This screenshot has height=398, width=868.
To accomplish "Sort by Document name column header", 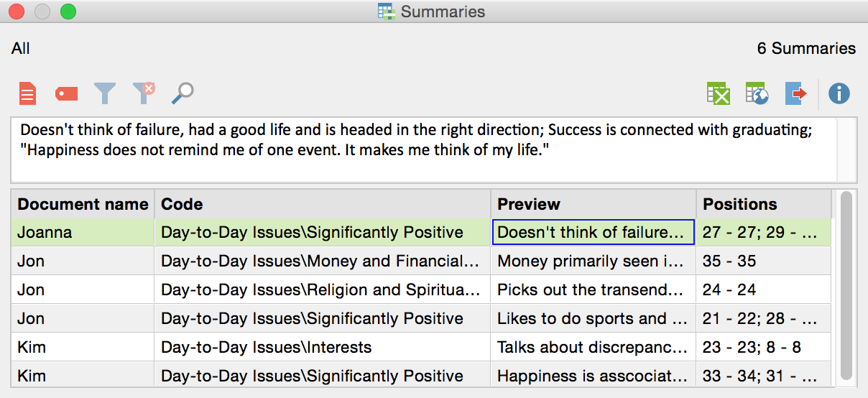I will pos(83,204).
